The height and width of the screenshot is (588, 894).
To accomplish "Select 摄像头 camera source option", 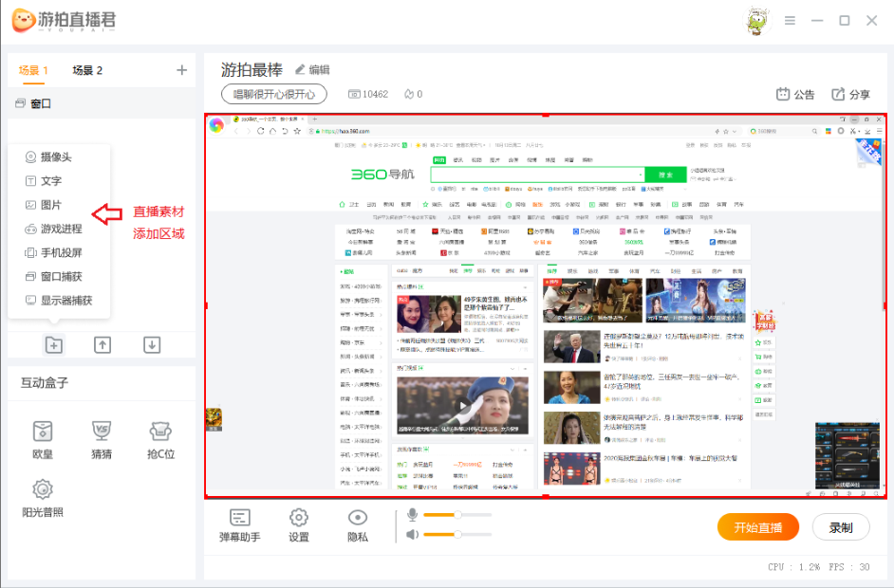I will 54,157.
